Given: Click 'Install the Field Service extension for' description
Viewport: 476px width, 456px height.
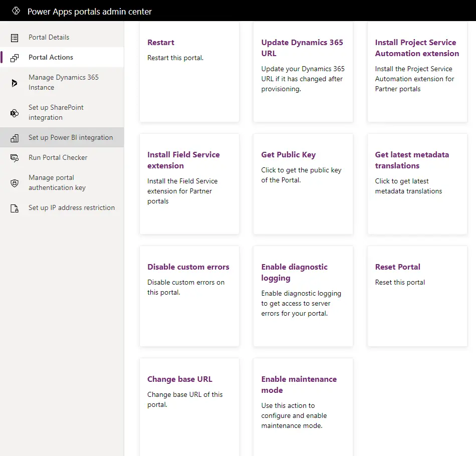Looking at the screenshot, I should coord(182,191).
